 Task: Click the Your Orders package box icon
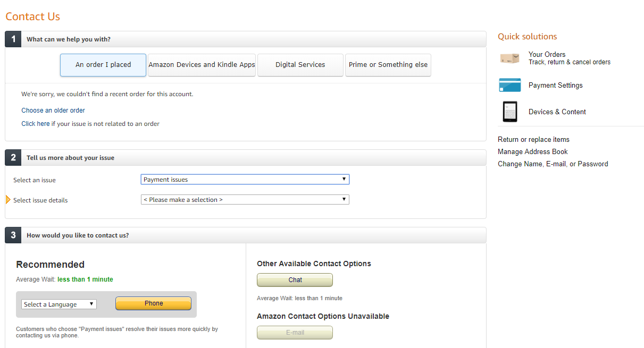coord(509,58)
